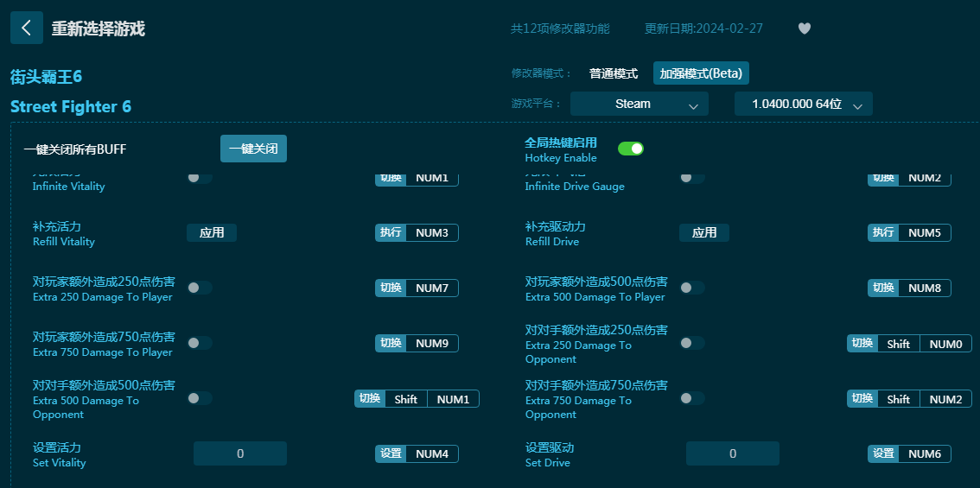
Task: Click Set Drive value input field
Action: click(733, 453)
